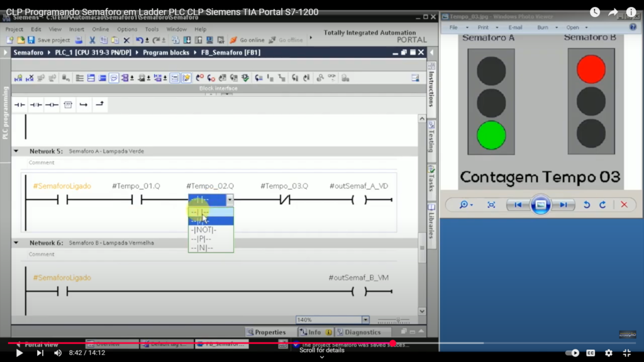Delete the photo with the red X
Screen dimensions: 644x362
(624, 204)
